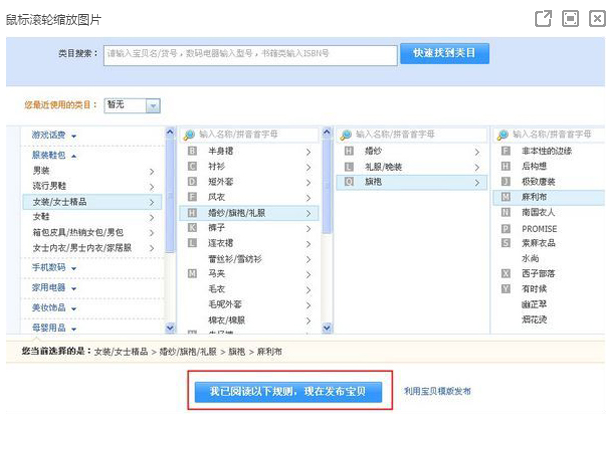
Task: Open 利用宝贝模版发布 link
Action: [x=437, y=391]
